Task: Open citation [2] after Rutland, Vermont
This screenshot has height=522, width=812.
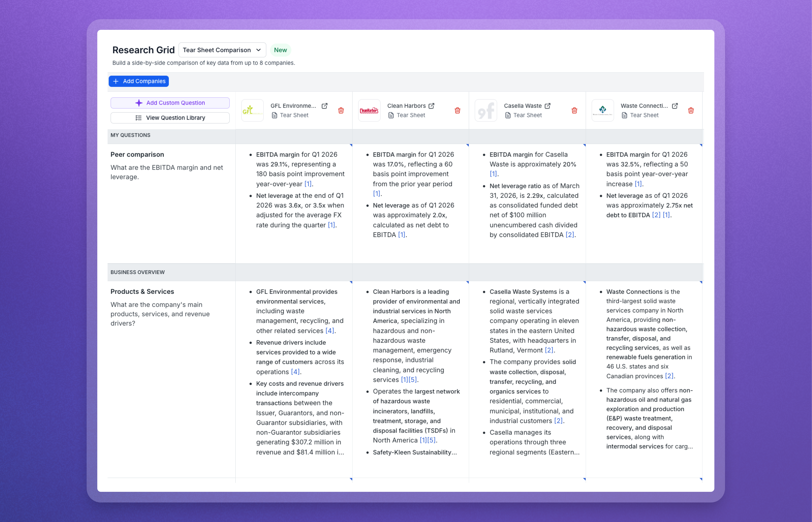Action: (x=549, y=350)
